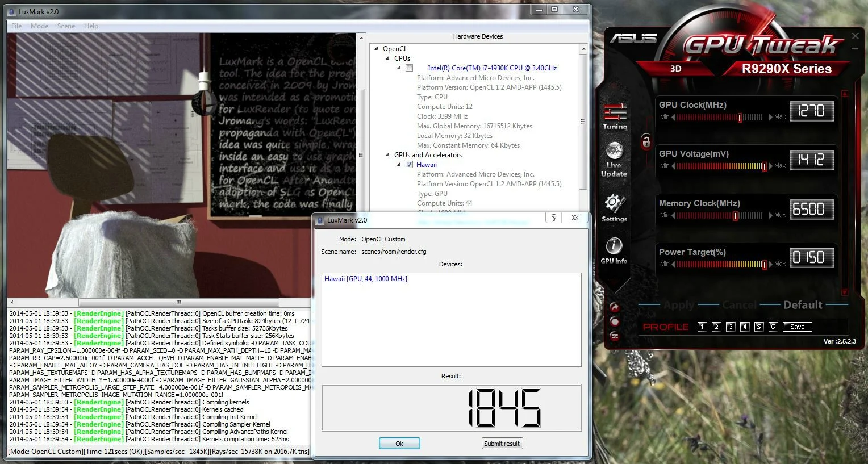Select the S profile in GPU Tweak
The width and height of the screenshot is (868, 464).
tap(758, 327)
